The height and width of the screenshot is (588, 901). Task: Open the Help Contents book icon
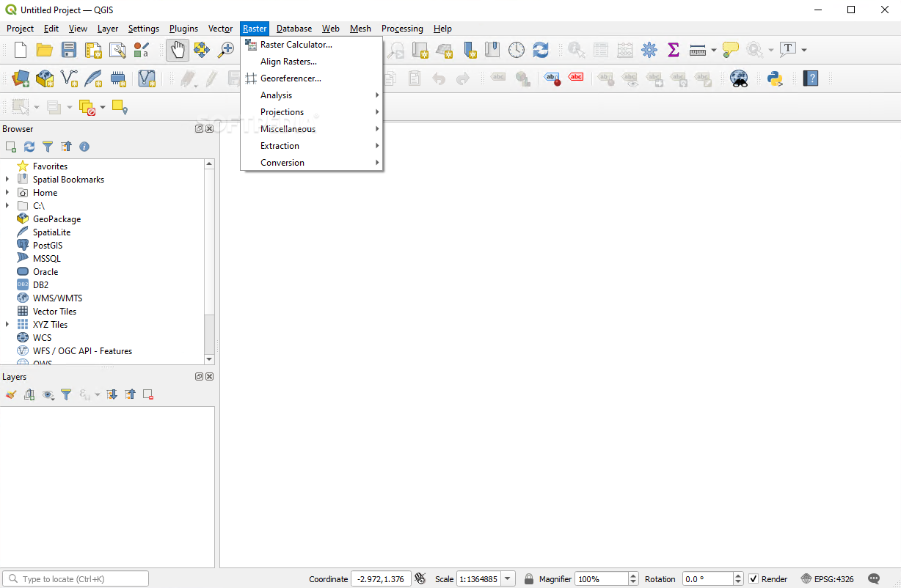[x=811, y=78]
